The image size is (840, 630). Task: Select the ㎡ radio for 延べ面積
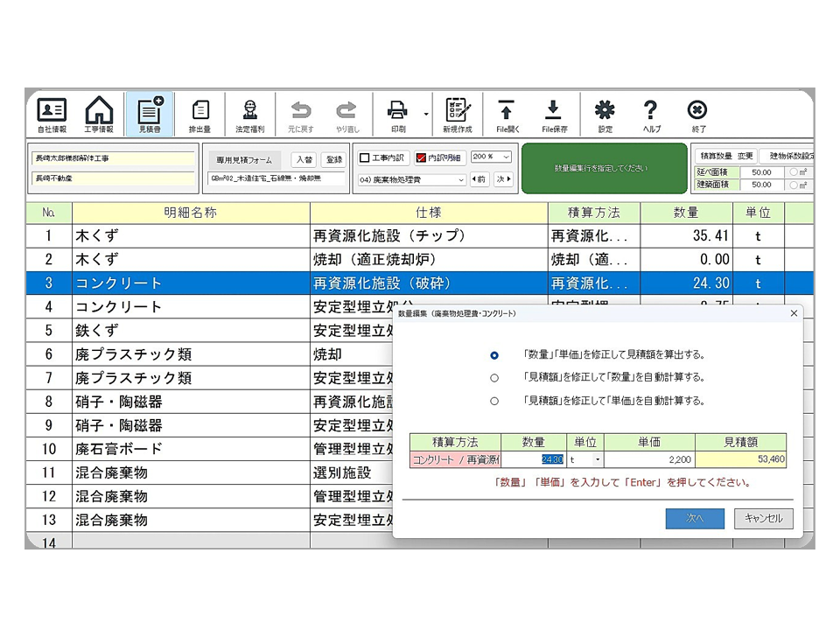(x=794, y=172)
